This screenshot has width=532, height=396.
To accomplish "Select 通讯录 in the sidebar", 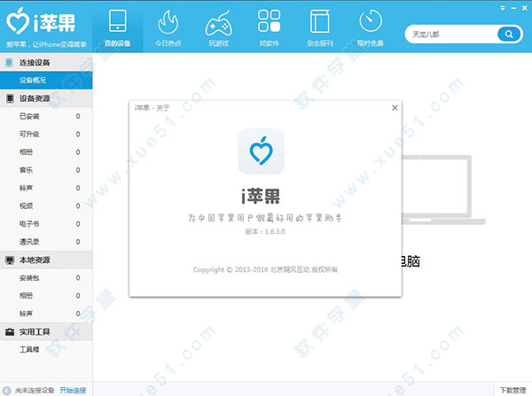I will click(46, 242).
